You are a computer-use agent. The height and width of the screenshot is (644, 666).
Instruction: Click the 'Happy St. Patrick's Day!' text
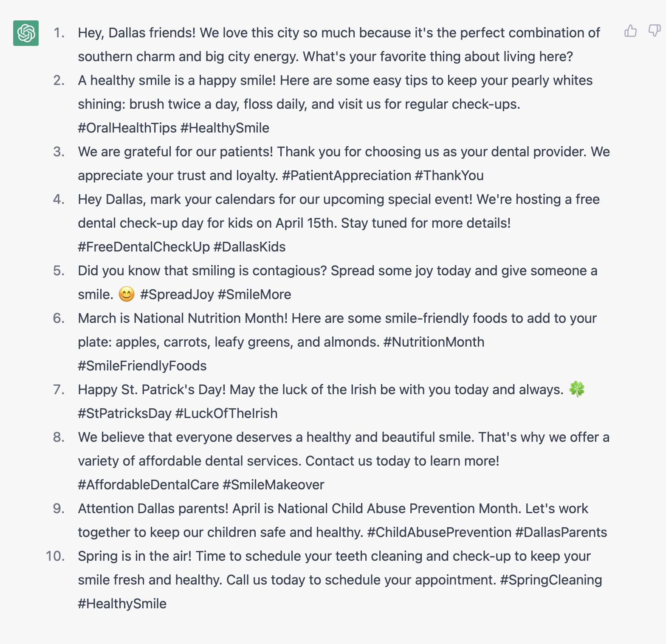[x=152, y=390]
